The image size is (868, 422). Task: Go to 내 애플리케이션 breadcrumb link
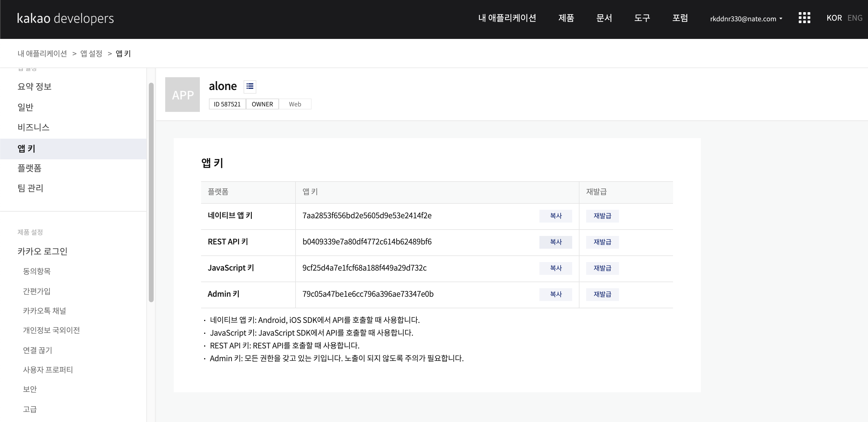[x=42, y=54]
